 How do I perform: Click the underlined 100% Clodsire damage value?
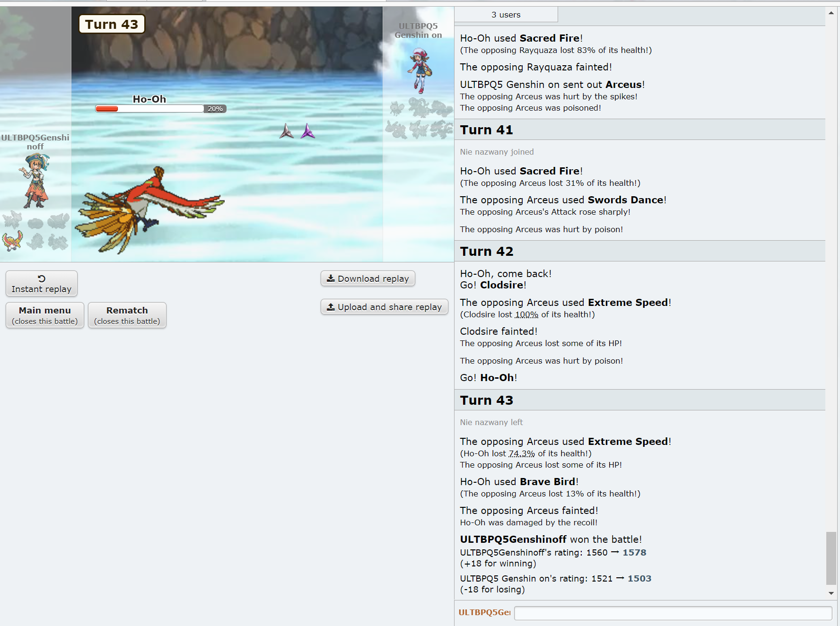click(526, 314)
